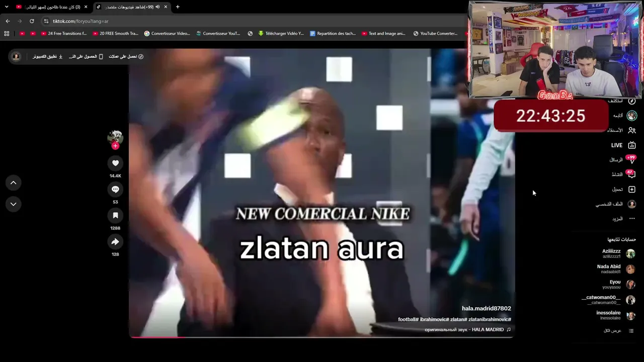The height and width of the screenshot is (362, 644).
Task: Click the Profile label in sidebar
Action: 609,204
